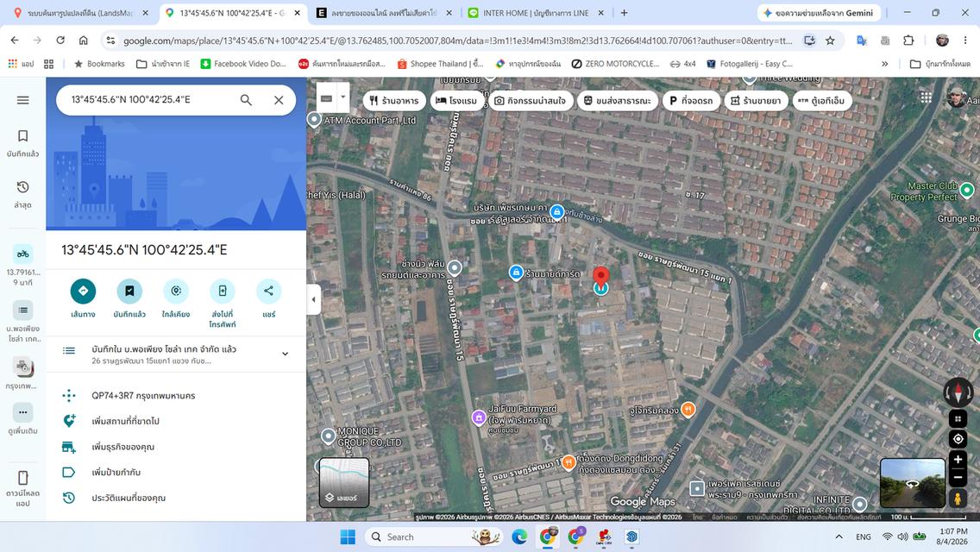Expand the saved list details chevron

click(x=285, y=354)
